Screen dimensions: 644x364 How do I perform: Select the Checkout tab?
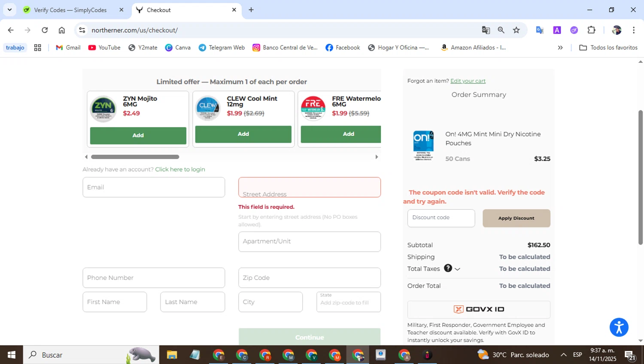click(x=187, y=10)
